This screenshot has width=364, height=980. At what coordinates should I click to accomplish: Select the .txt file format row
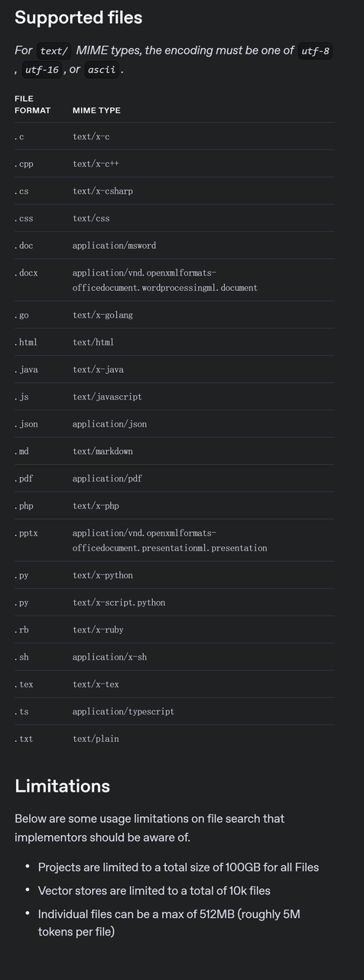pyautogui.click(x=174, y=739)
